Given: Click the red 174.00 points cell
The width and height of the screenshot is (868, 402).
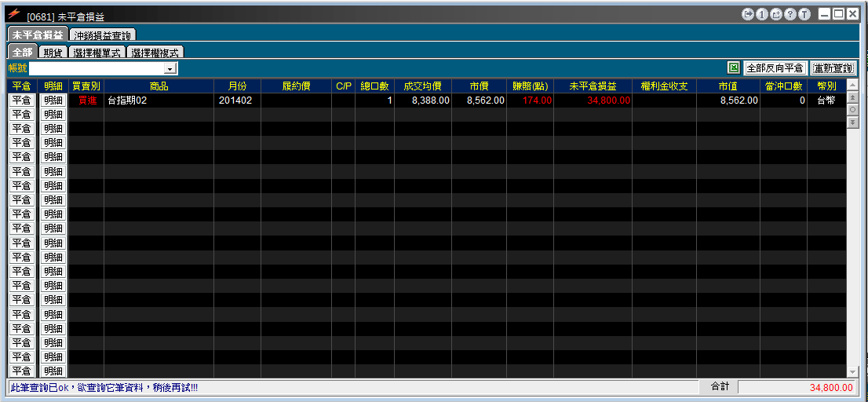Looking at the screenshot, I should (x=530, y=100).
